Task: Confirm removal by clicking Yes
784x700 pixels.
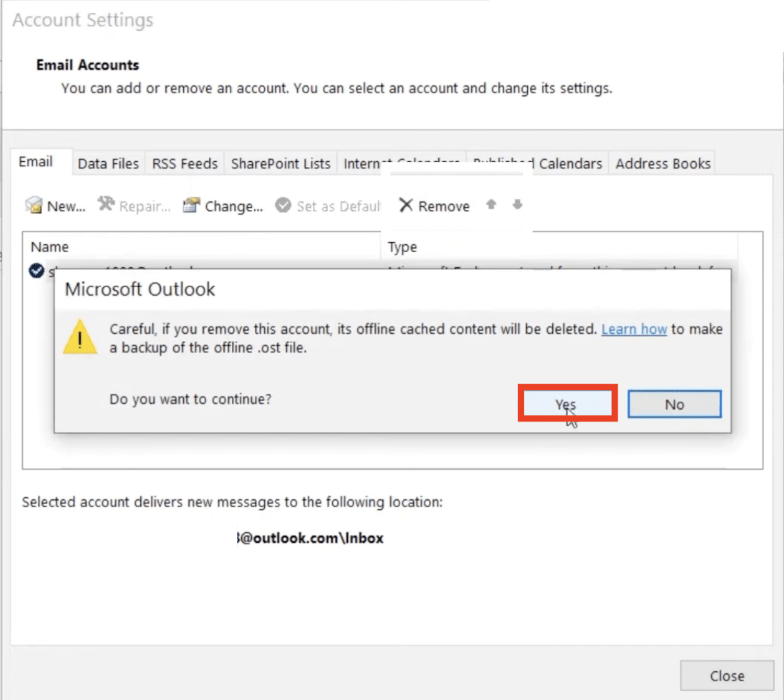Action: pos(567,404)
